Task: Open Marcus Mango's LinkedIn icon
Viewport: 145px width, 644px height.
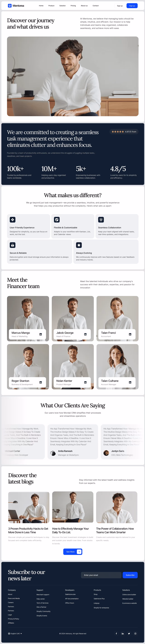Action: (x=41, y=334)
